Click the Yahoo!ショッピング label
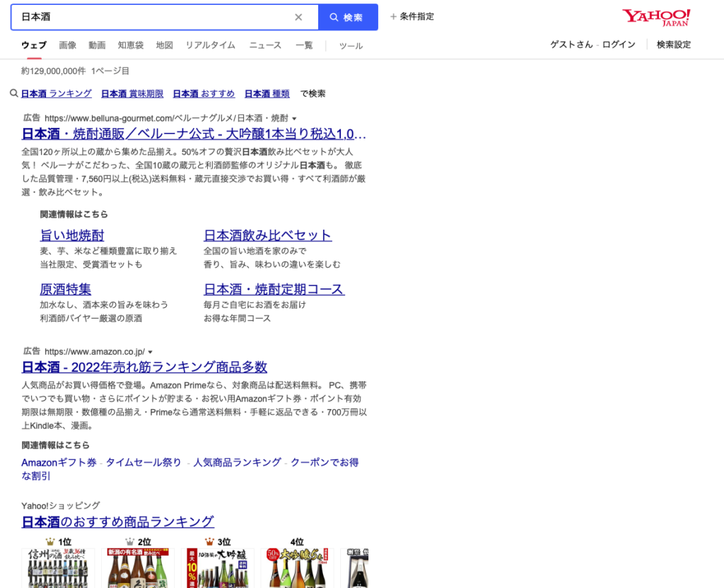Screen dimensions: 724x588 (61, 506)
